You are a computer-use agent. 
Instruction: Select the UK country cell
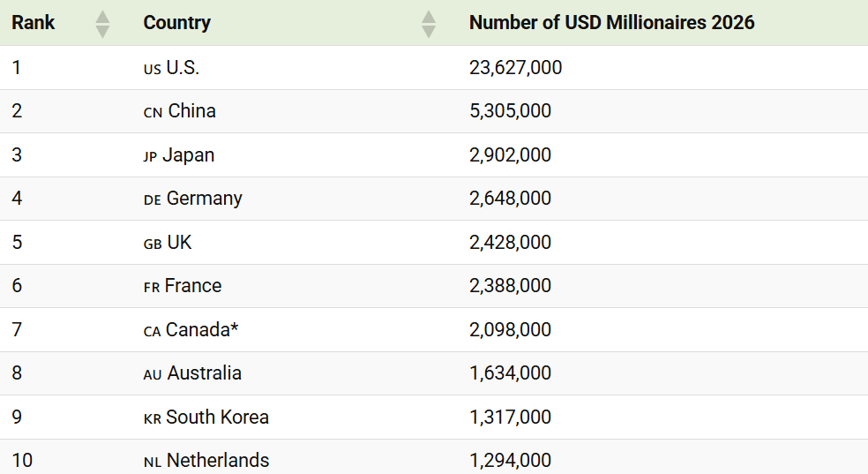[168, 243]
